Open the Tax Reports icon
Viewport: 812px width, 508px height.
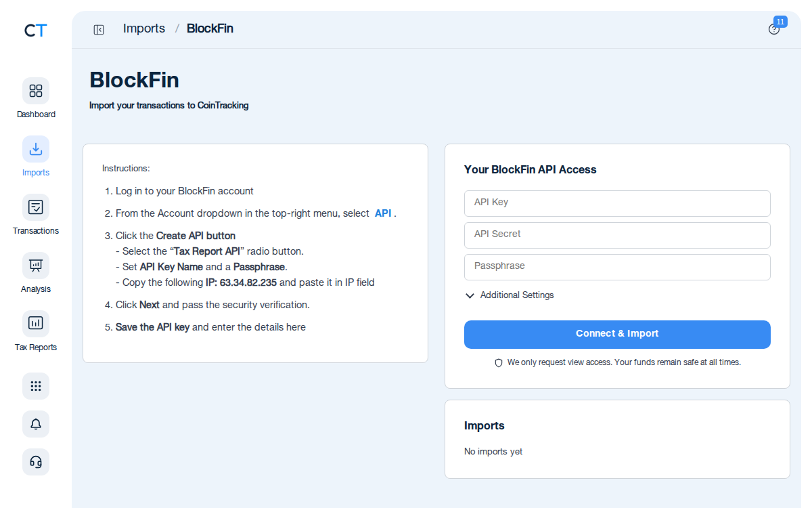(x=36, y=324)
